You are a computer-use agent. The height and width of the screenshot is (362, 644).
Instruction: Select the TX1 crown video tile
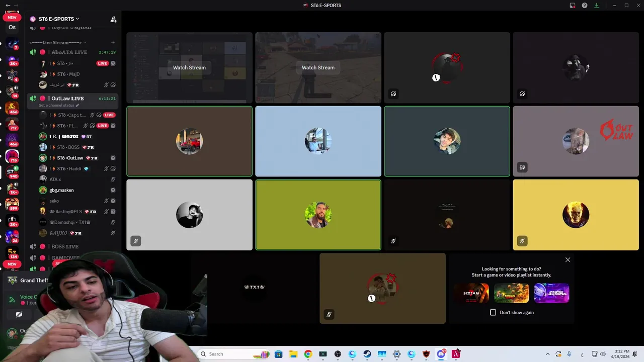[254, 288]
